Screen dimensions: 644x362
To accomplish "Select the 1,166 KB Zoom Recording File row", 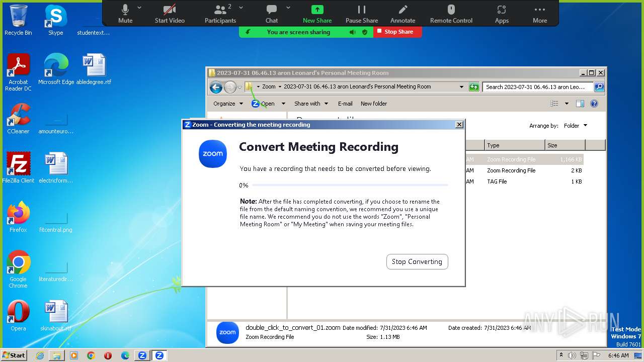I will coord(524,159).
